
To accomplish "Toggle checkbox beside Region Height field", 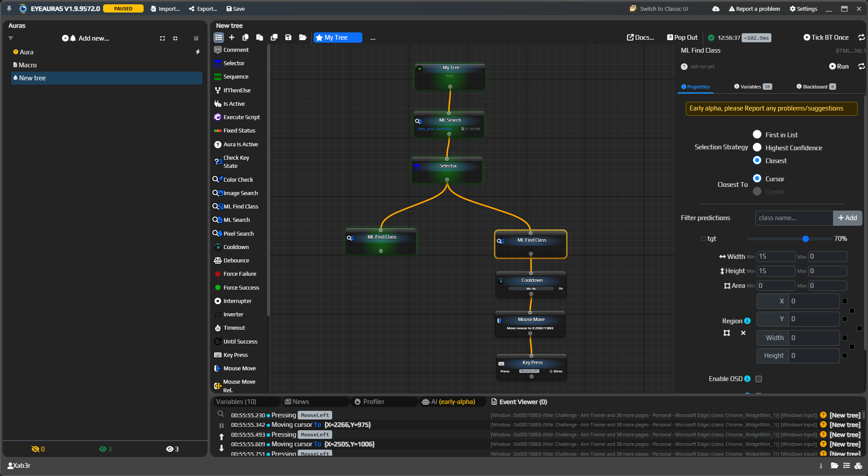I will tap(845, 356).
